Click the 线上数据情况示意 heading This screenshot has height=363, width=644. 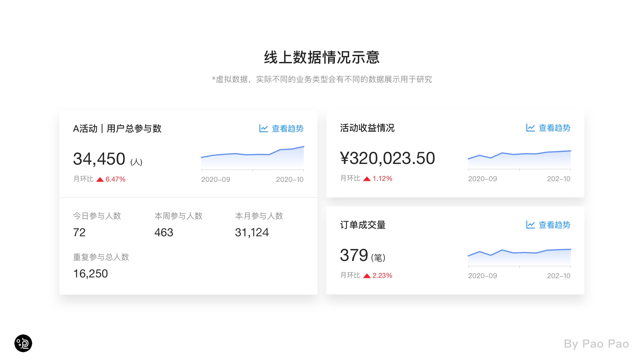[x=322, y=57]
